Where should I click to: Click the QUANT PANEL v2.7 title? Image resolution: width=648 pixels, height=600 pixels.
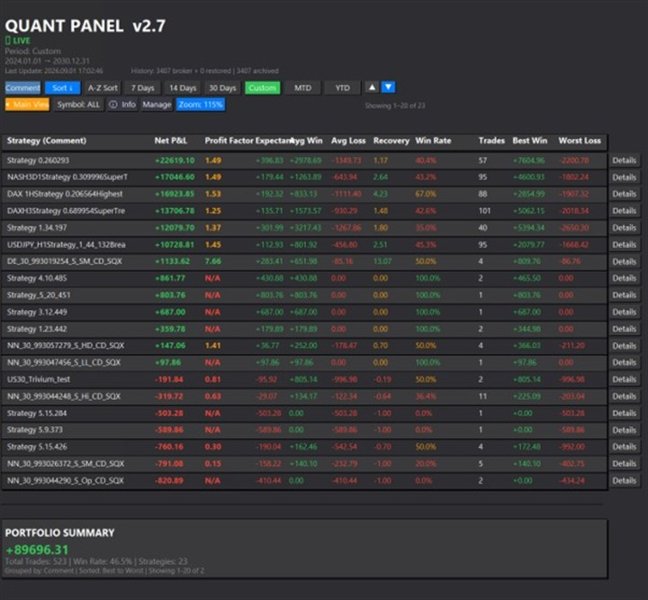click(x=85, y=26)
